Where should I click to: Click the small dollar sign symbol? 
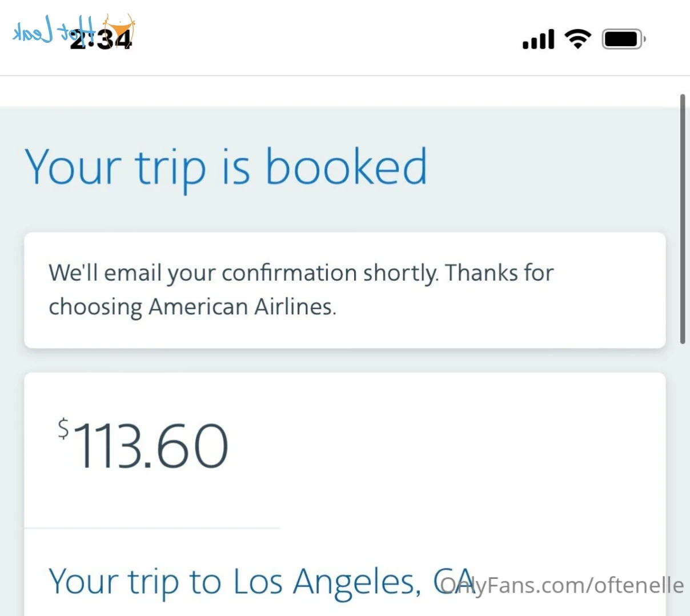point(63,428)
